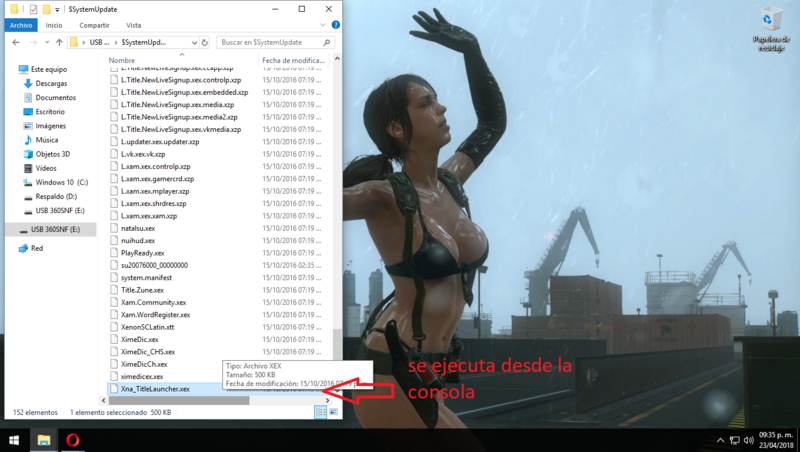Click the $SystemUpd... breadcrumb segment
The height and width of the screenshot is (452, 800).
click(x=144, y=42)
